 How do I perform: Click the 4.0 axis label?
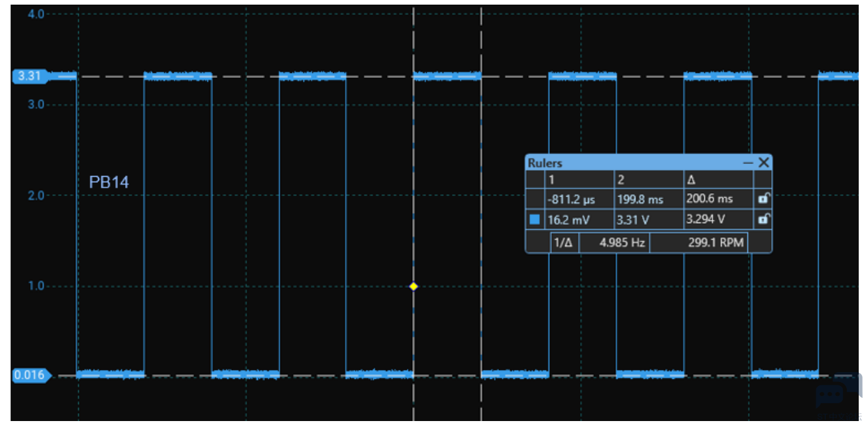click(36, 14)
